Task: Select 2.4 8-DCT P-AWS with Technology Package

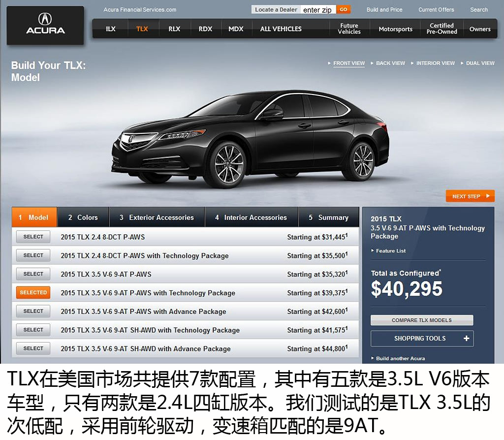Action: [33, 255]
